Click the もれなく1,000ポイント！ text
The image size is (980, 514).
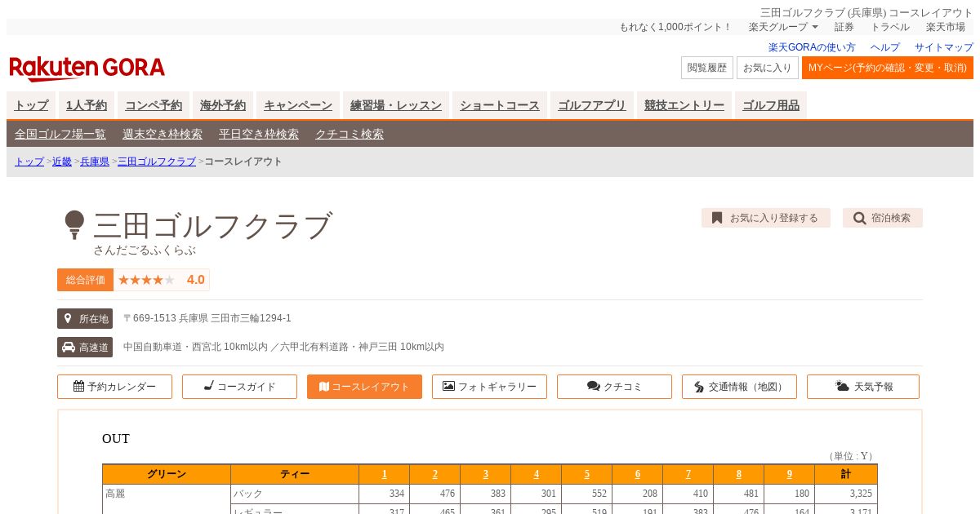tap(676, 27)
